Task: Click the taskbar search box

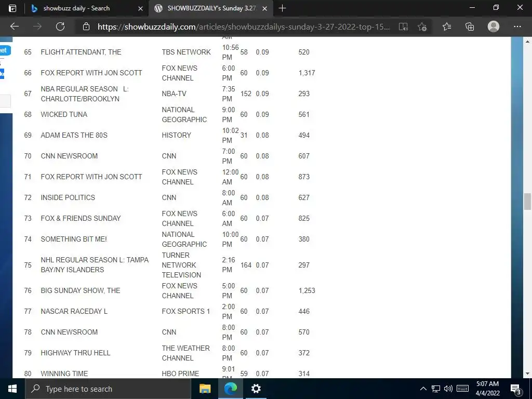Action: 108,389
